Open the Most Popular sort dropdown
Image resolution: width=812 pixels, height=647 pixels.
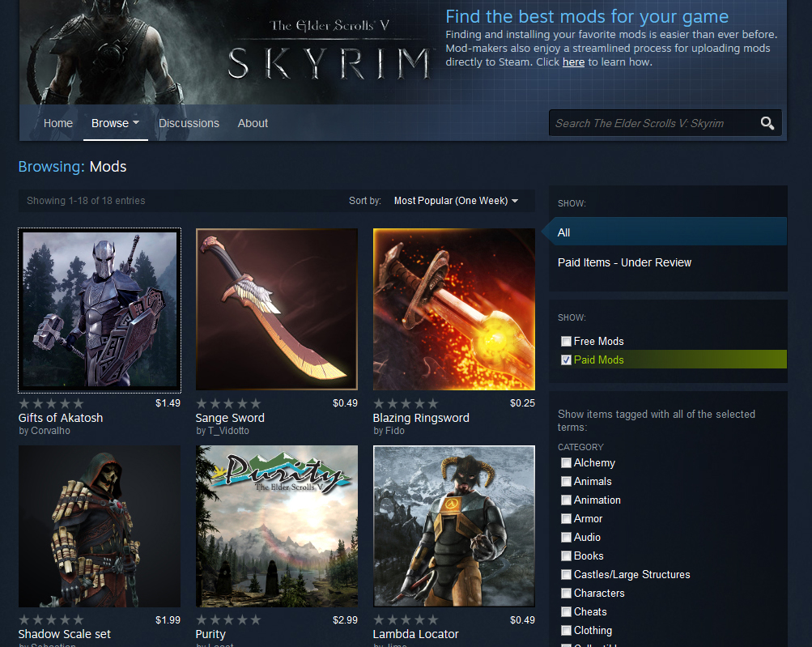(456, 201)
